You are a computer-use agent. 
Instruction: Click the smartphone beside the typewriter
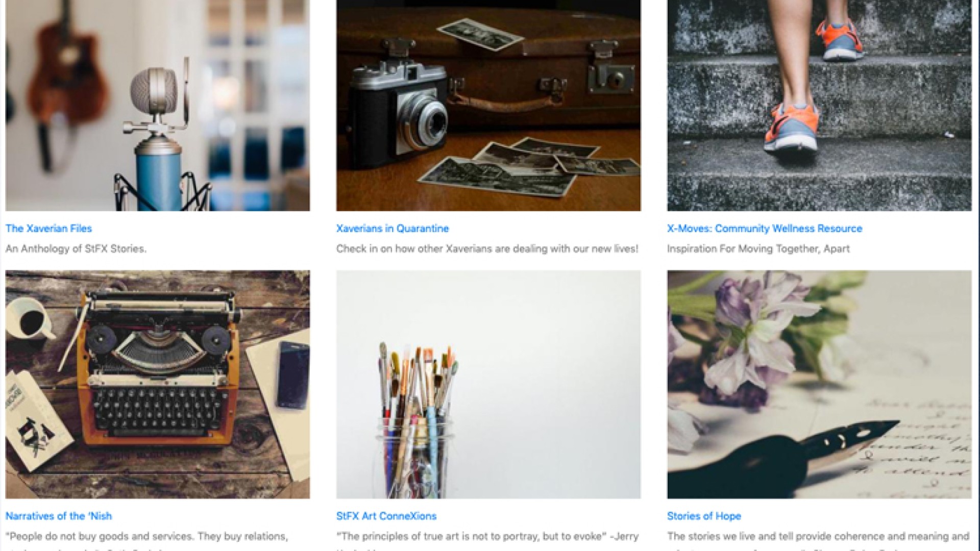pos(293,375)
